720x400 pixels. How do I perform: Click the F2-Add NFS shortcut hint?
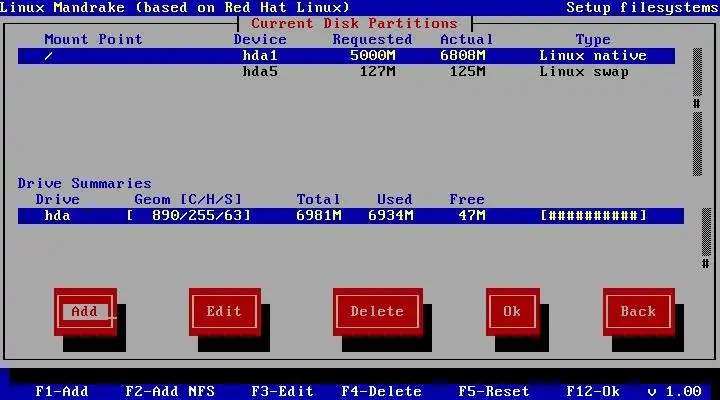(x=170, y=391)
